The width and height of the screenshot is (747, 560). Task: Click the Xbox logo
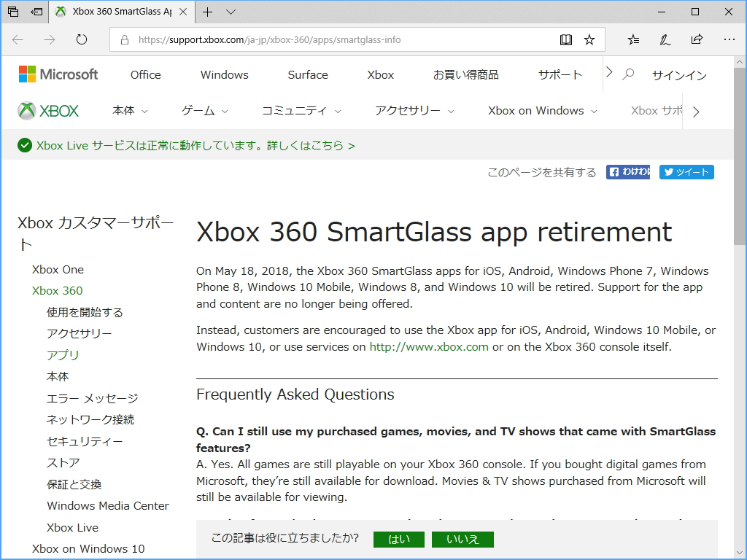[x=48, y=111]
